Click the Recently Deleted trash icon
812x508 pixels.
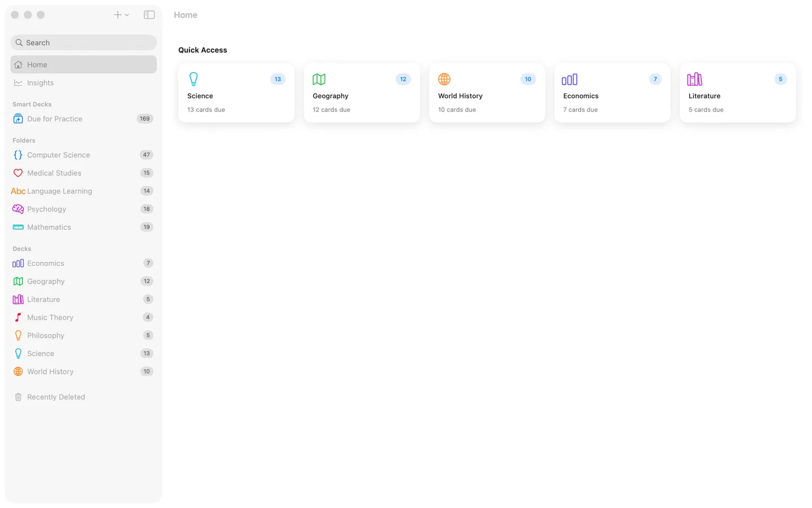coord(18,397)
